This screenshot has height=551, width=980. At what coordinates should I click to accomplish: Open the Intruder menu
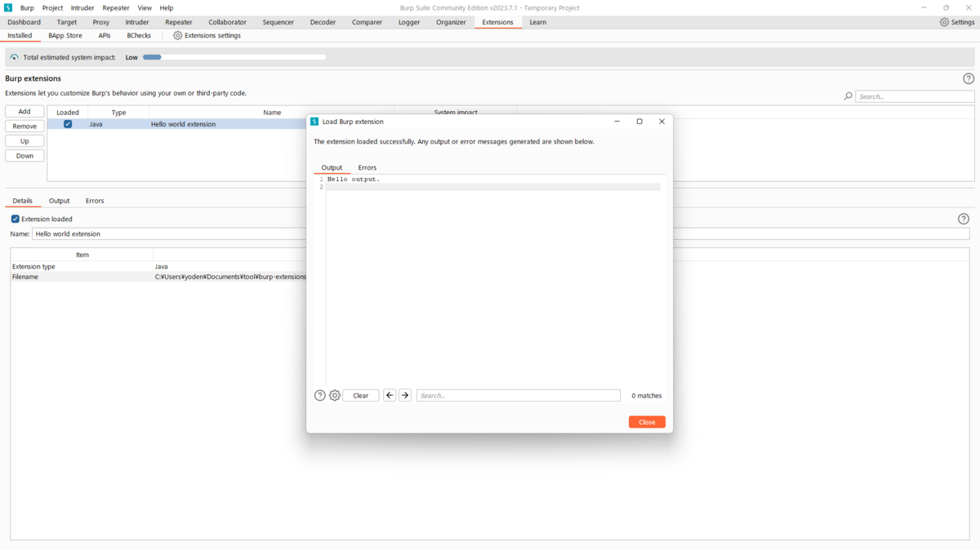click(x=82, y=7)
